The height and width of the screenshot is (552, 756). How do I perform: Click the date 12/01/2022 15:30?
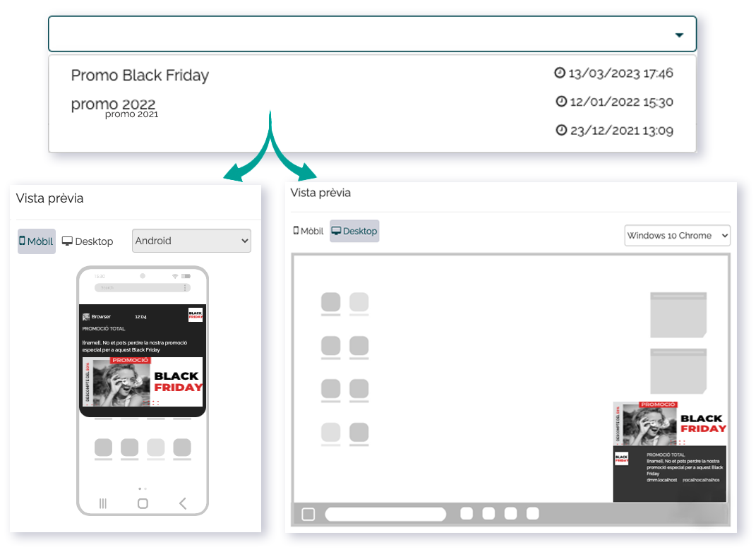(621, 102)
